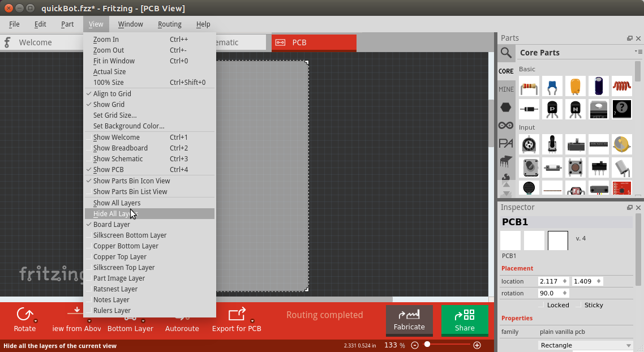Select the resistor part in Basic
The image size is (644, 352).
click(529, 87)
